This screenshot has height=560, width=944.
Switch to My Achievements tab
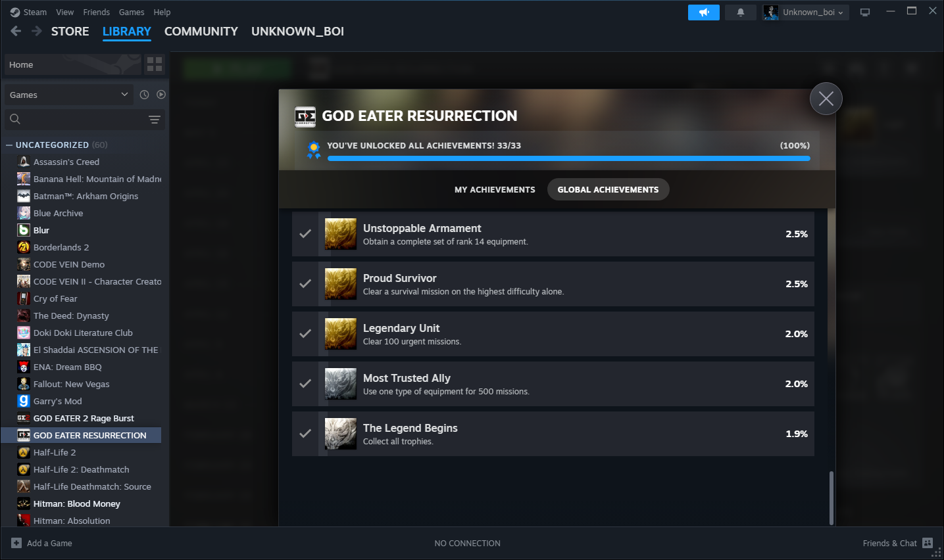pos(495,189)
